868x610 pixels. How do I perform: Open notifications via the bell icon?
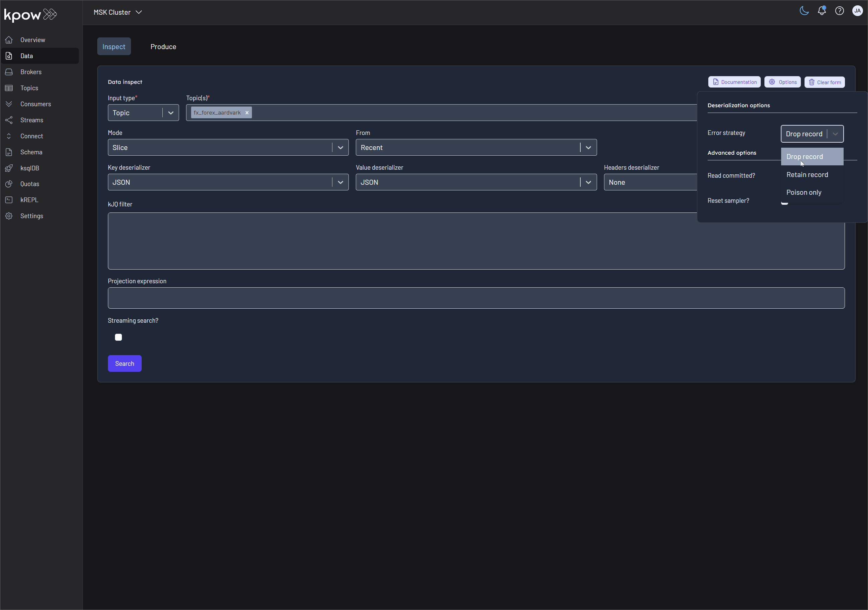pyautogui.click(x=822, y=11)
